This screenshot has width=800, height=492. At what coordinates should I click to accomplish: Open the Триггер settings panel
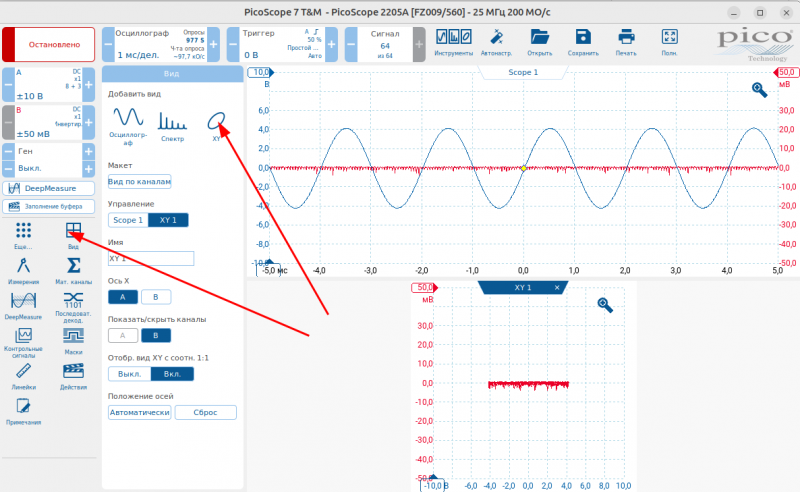282,44
